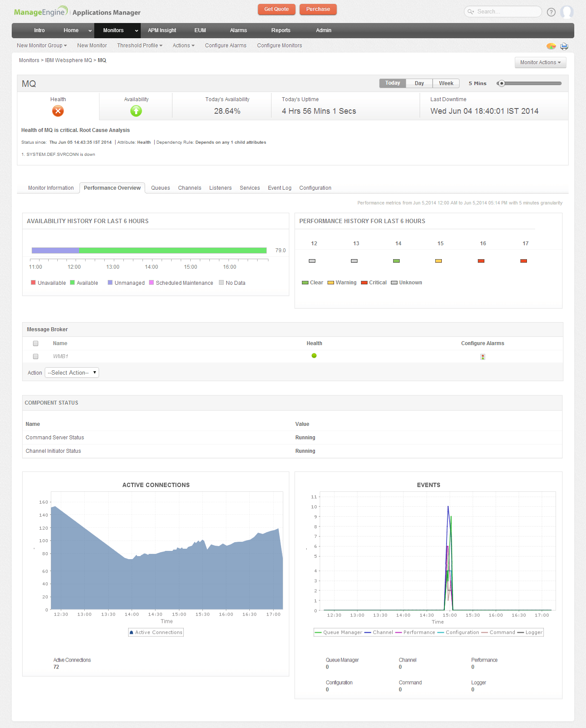Switch to the Queues tab
The image size is (586, 728).
point(160,188)
